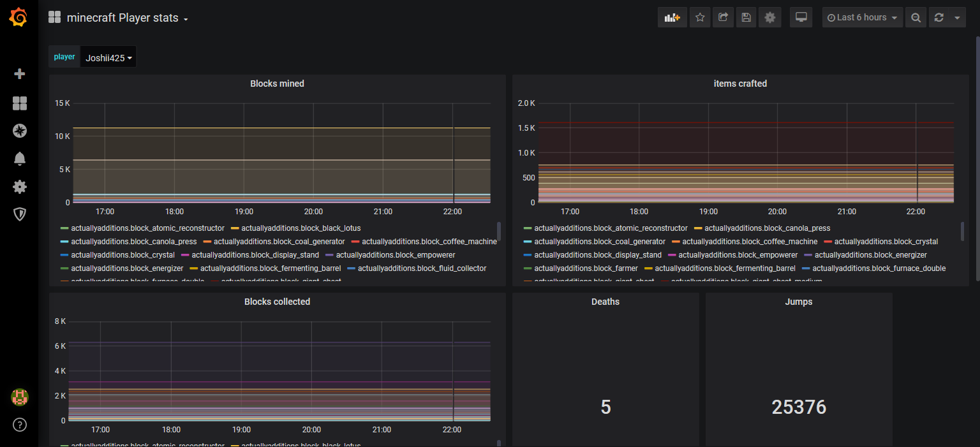Open dashboard settings gear in top toolbar
The width and height of the screenshot is (980, 447).
[x=769, y=18]
